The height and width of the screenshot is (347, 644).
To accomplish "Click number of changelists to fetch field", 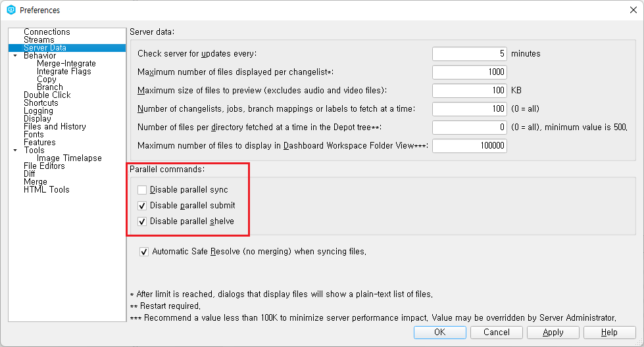I will pos(470,109).
